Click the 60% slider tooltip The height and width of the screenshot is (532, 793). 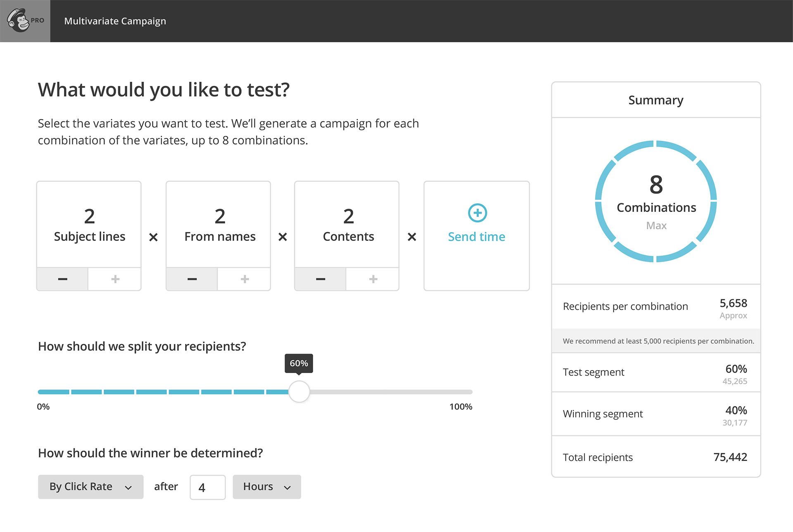[x=299, y=363]
